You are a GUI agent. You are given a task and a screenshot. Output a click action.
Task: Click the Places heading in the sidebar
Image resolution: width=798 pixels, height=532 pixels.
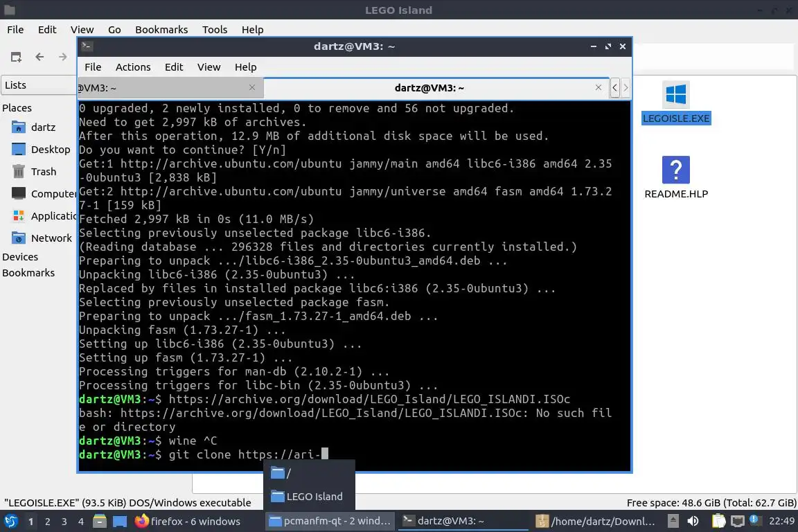pos(17,108)
